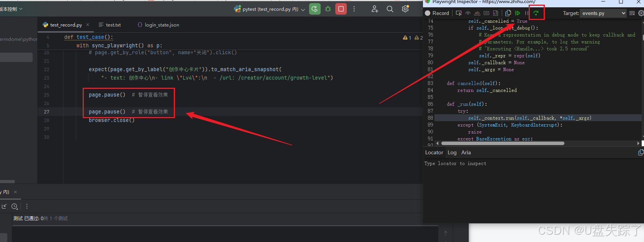
Task: Step over in Playwright Inspector
Action: 536,13
